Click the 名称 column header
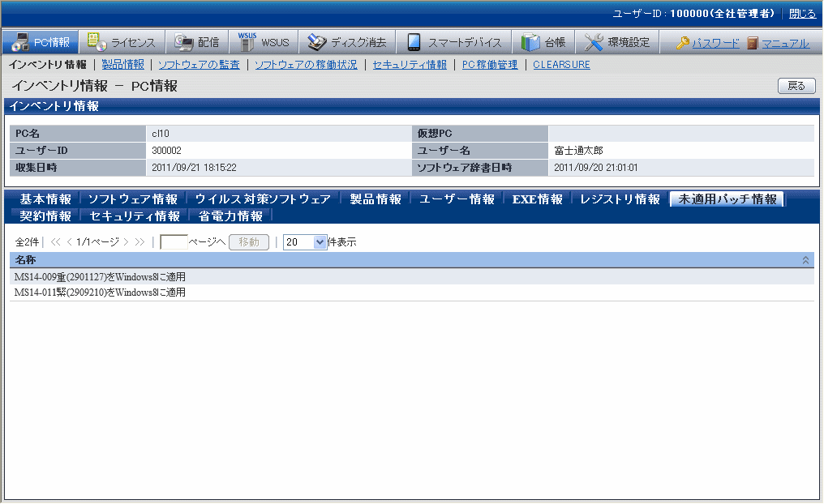Image resolution: width=824 pixels, height=504 pixels. (x=412, y=260)
